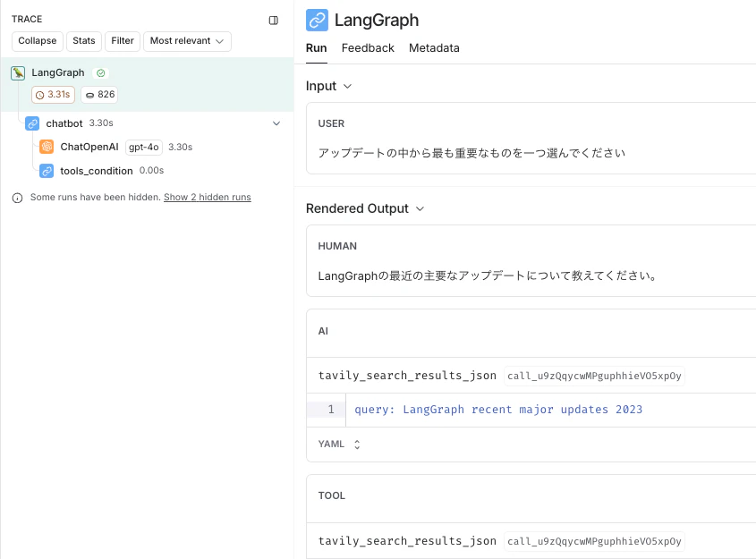The image size is (756, 559).
Task: Switch to the Feedback tab
Action: [x=368, y=48]
